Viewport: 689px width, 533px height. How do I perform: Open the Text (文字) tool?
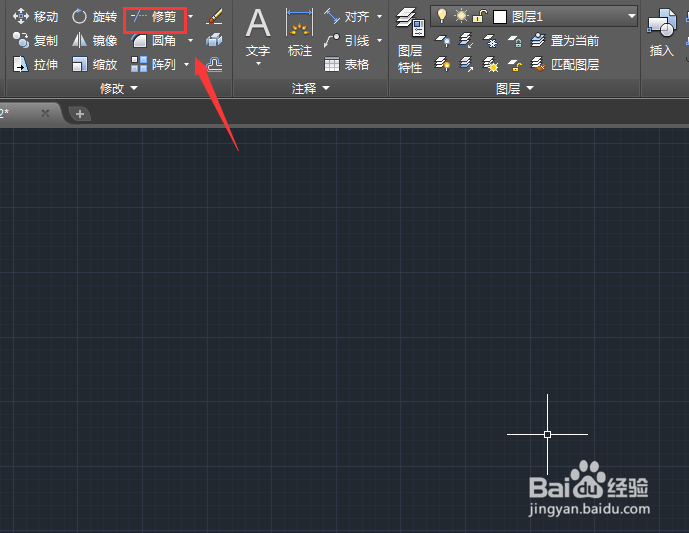point(258,33)
